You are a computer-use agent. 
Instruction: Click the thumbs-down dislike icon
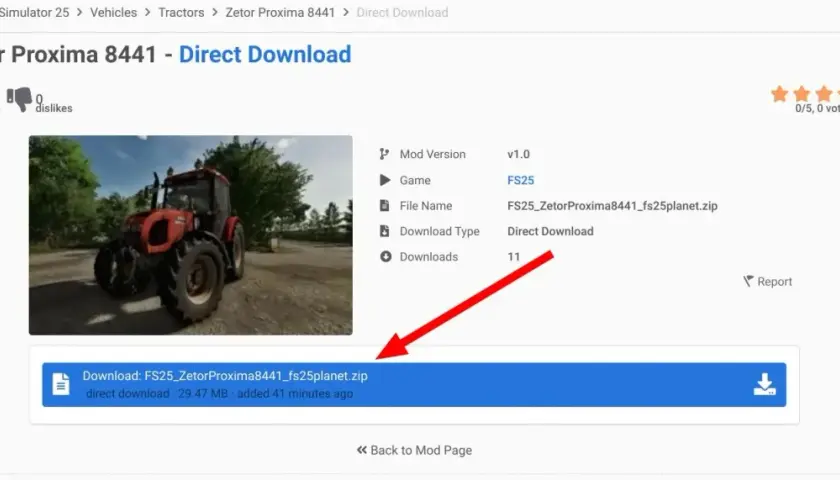coord(19,100)
